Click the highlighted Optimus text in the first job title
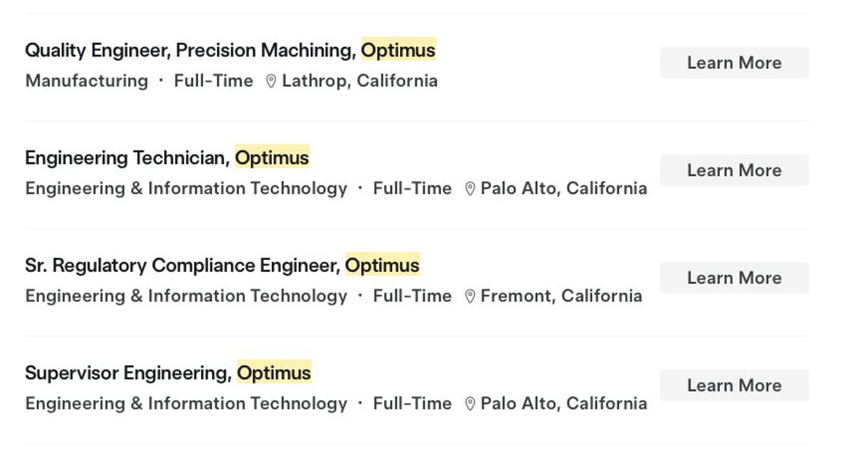 point(399,50)
